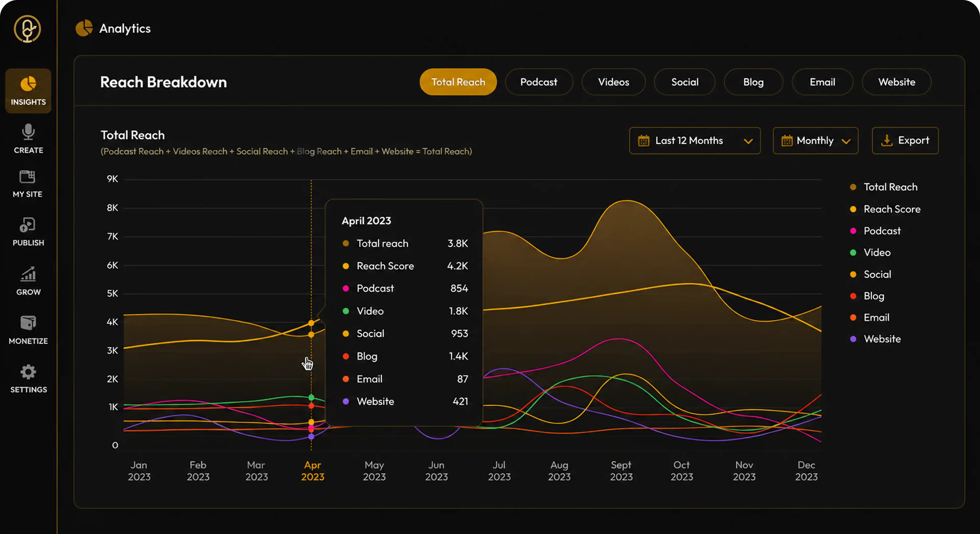Click tooltip's Podcast 854 row
The height and width of the screenshot is (534, 980).
coord(405,288)
